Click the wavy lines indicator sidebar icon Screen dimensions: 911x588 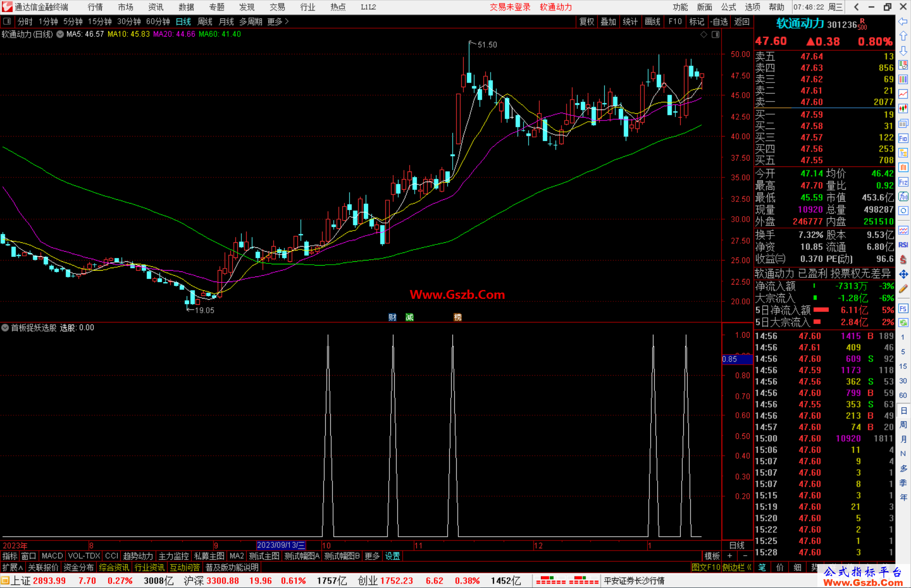(903, 230)
